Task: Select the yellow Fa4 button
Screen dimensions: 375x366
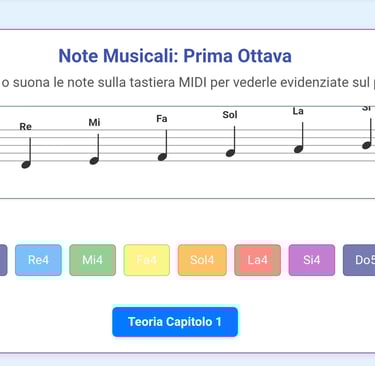Action: pos(147,260)
